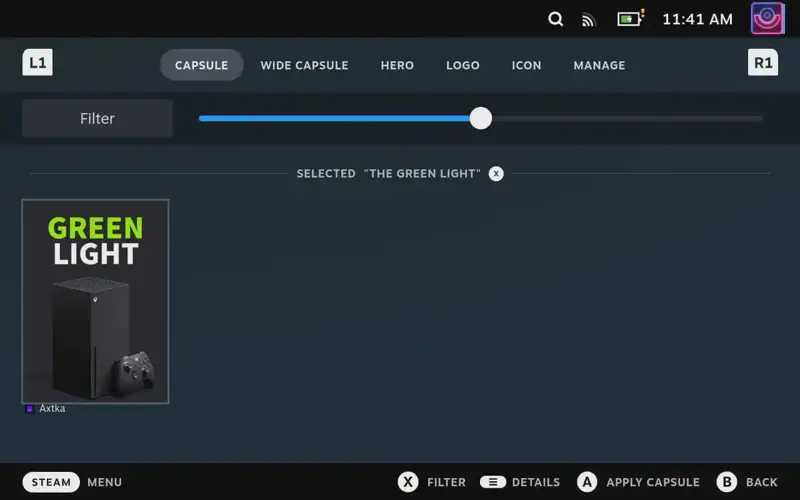Go to the Manage tab
Image resolution: width=800 pixels, height=500 pixels.
(599, 65)
